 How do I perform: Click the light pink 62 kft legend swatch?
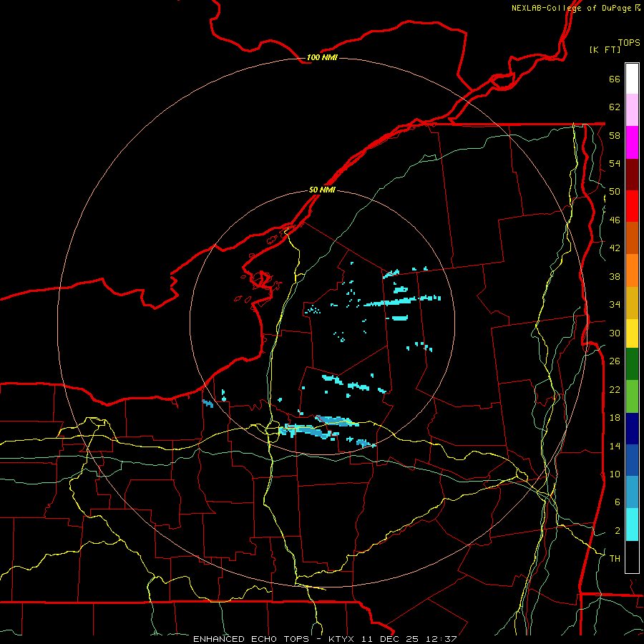point(632,110)
